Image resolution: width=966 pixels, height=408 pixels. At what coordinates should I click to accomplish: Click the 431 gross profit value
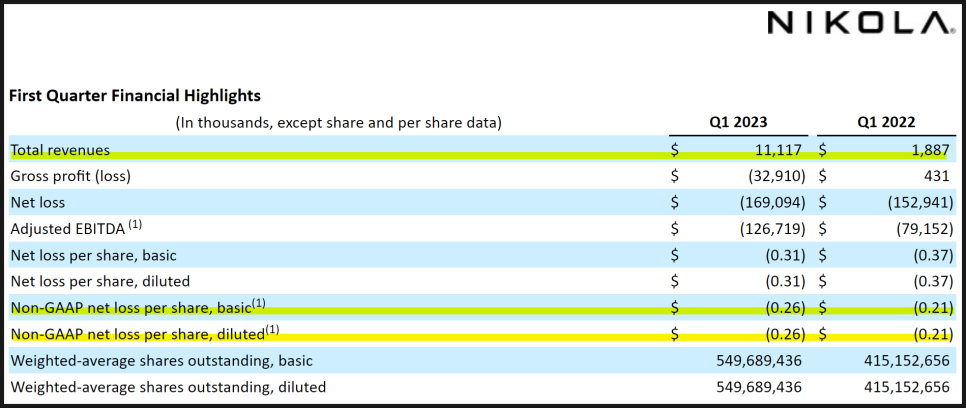click(x=936, y=176)
